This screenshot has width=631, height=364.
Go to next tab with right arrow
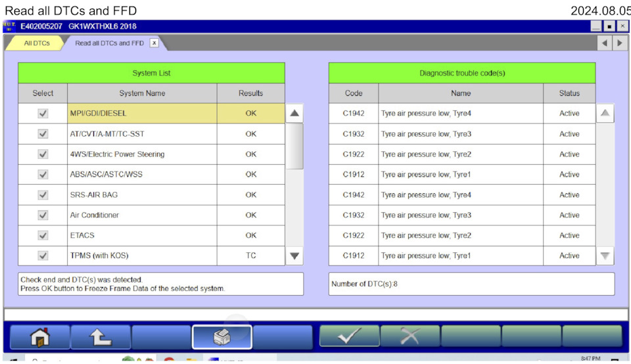coord(620,43)
